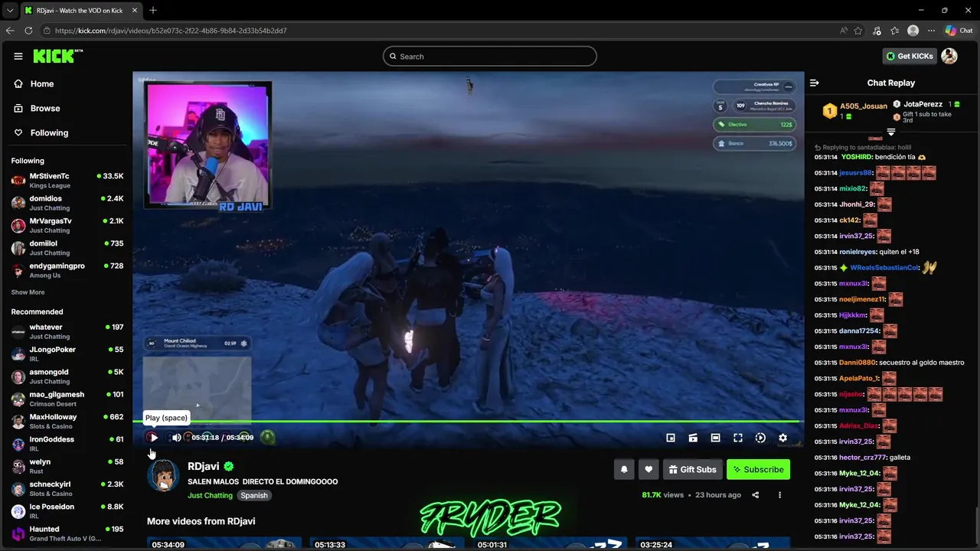
Task: Click the browser address bar URL
Action: click(171, 31)
